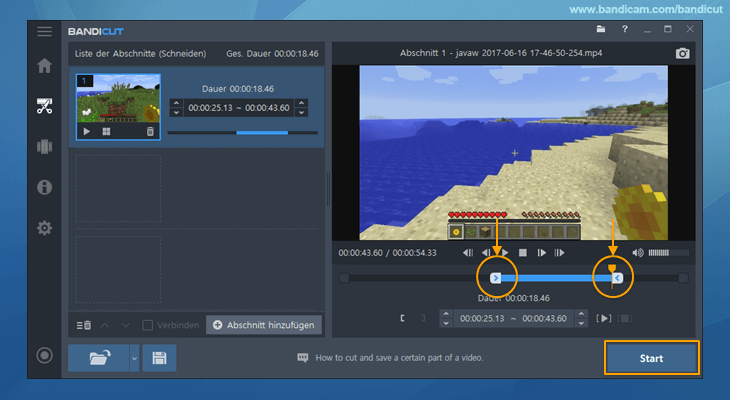
Task: Click the left end stop of the timeline
Action: pyautogui.click(x=344, y=278)
